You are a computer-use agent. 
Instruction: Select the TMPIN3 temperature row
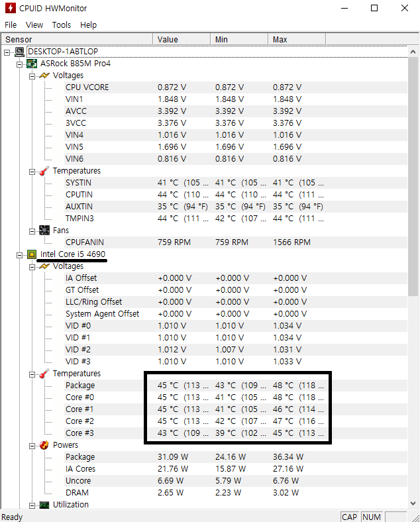coord(236,219)
